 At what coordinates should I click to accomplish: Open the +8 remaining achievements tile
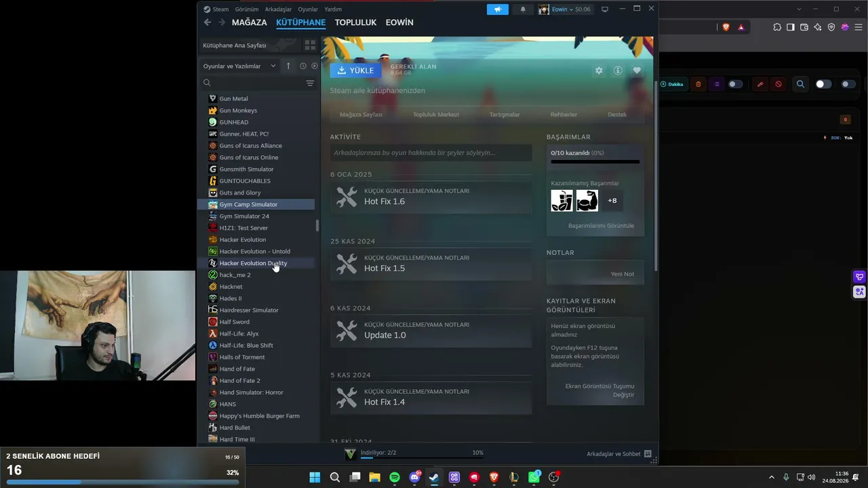point(612,201)
